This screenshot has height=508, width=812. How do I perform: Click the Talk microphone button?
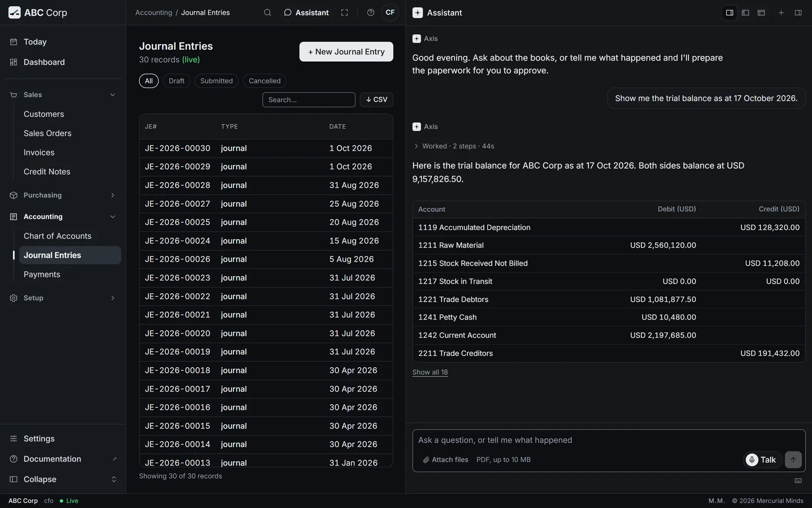pyautogui.click(x=762, y=460)
